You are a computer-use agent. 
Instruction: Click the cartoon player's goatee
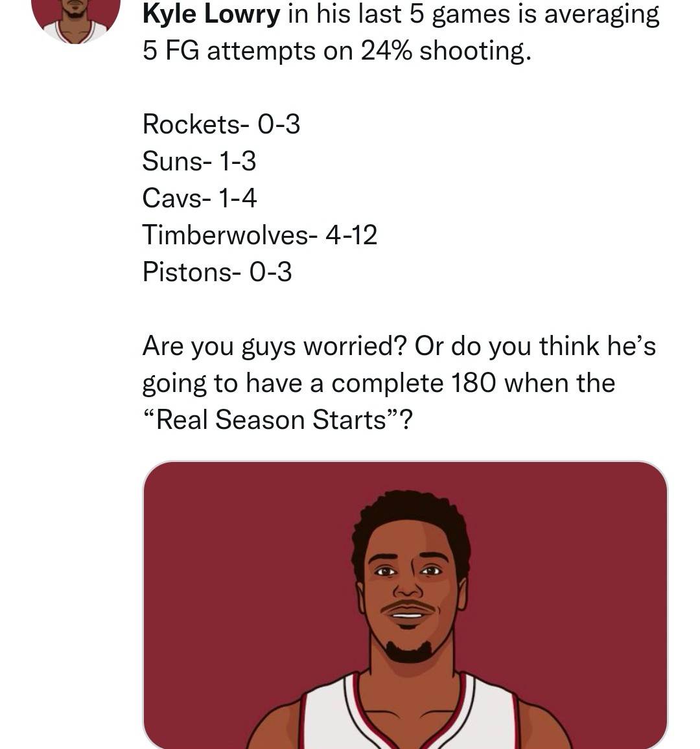click(408, 651)
